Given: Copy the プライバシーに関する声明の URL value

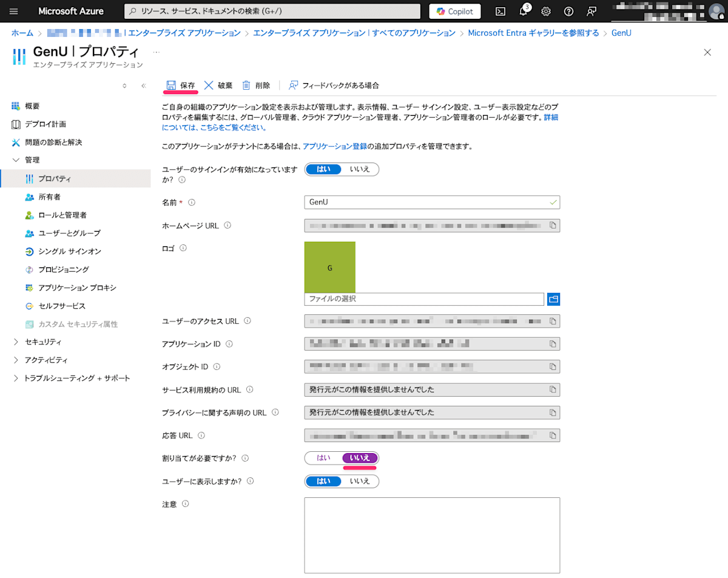Looking at the screenshot, I should pos(553,412).
